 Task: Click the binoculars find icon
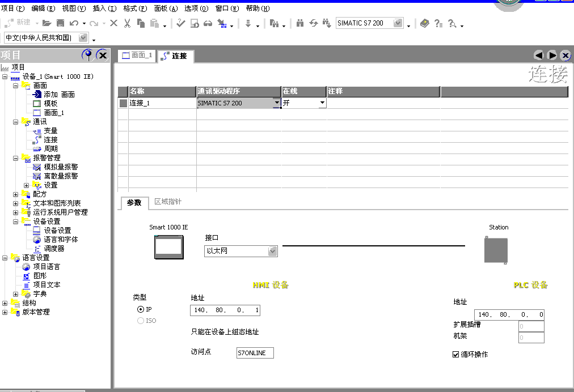(x=300, y=23)
